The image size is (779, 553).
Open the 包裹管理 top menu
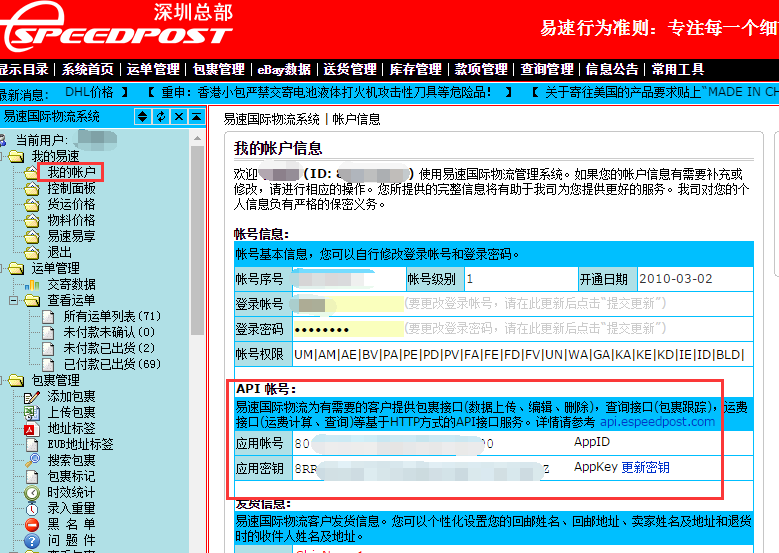coord(219,69)
